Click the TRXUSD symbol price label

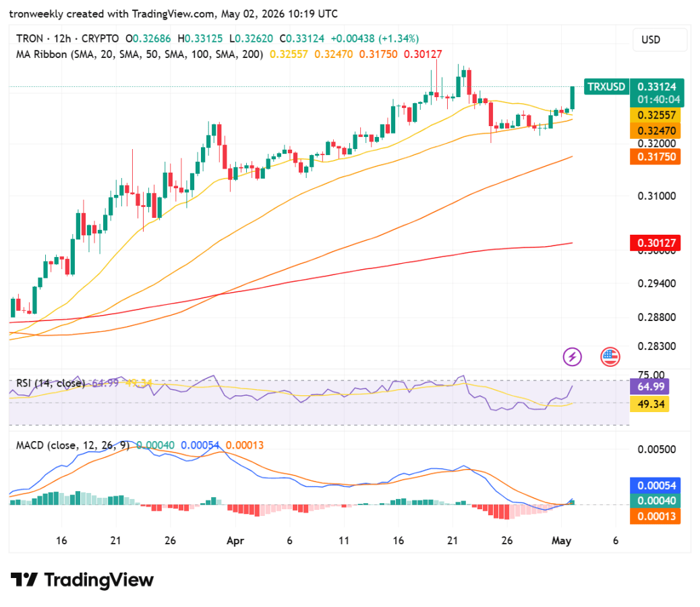point(606,86)
